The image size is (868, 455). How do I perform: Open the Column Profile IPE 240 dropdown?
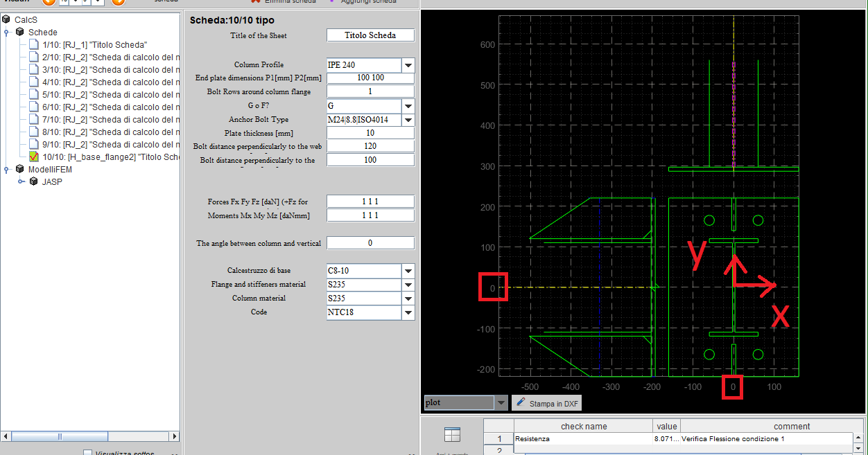click(408, 65)
